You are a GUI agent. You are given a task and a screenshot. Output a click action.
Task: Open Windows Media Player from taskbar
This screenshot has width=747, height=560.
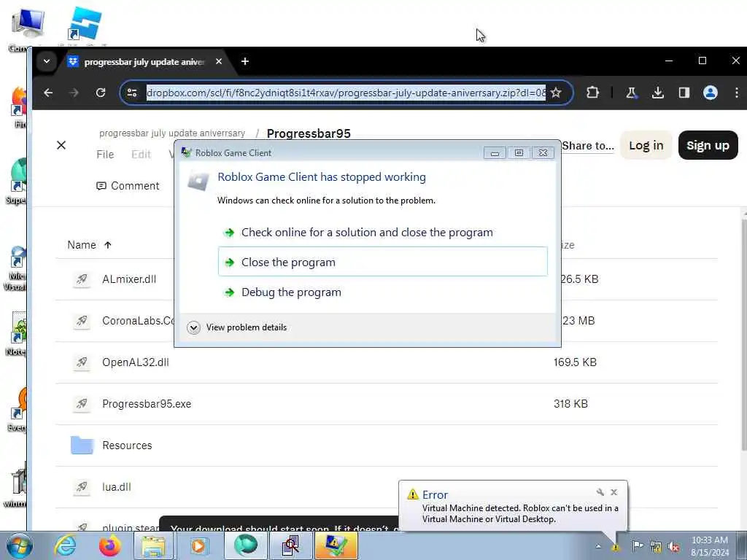click(198, 545)
